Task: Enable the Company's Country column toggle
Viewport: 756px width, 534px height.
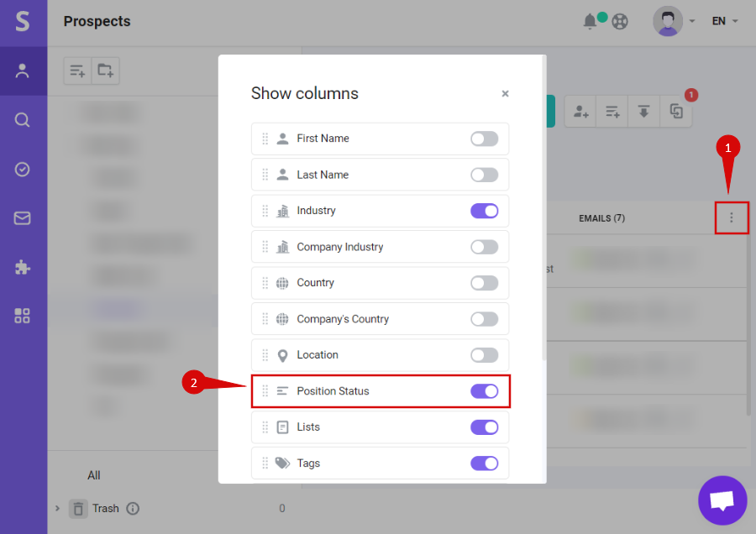Action: coord(484,319)
